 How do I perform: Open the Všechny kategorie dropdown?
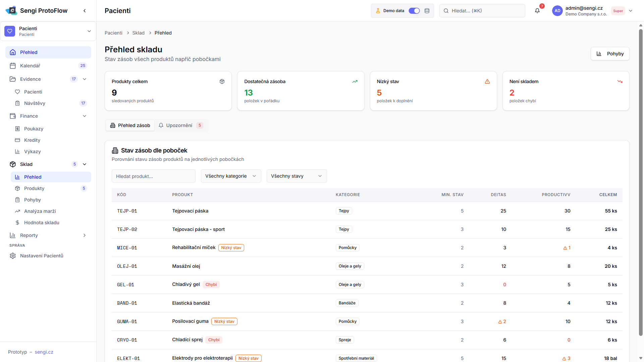point(231,176)
